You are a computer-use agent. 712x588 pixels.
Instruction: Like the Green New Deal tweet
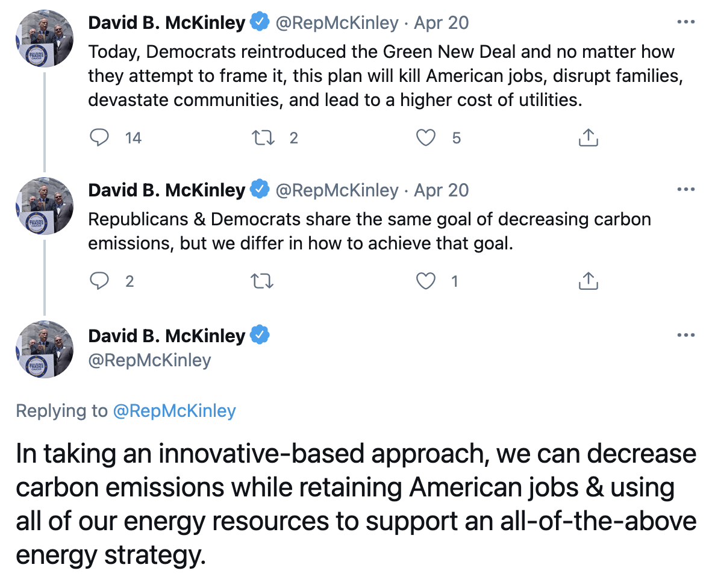(x=426, y=138)
